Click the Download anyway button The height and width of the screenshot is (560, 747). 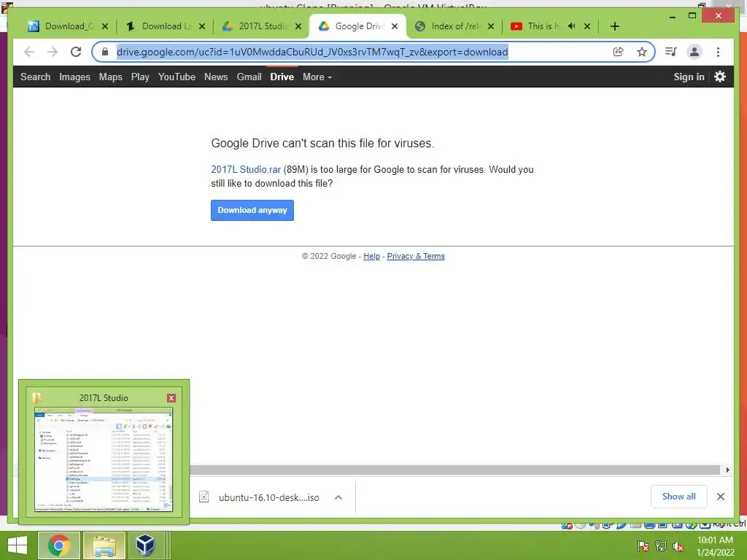click(252, 211)
